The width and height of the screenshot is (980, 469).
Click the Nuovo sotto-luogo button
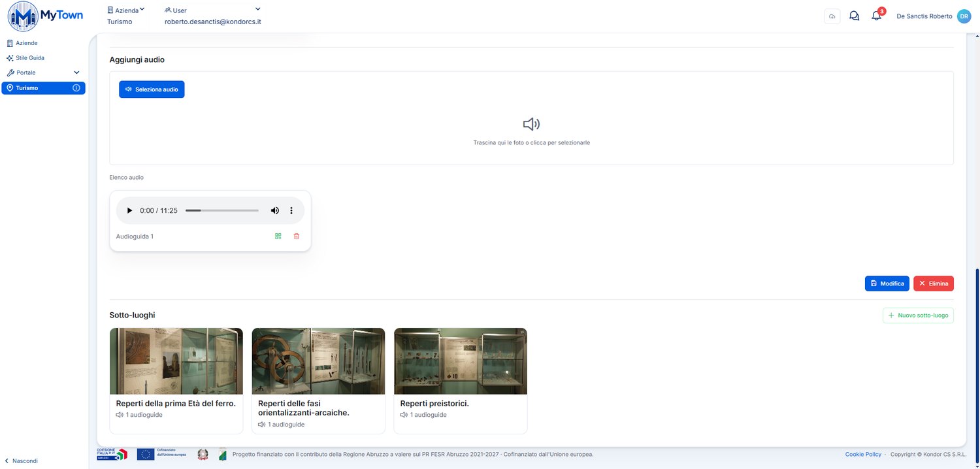(x=918, y=315)
